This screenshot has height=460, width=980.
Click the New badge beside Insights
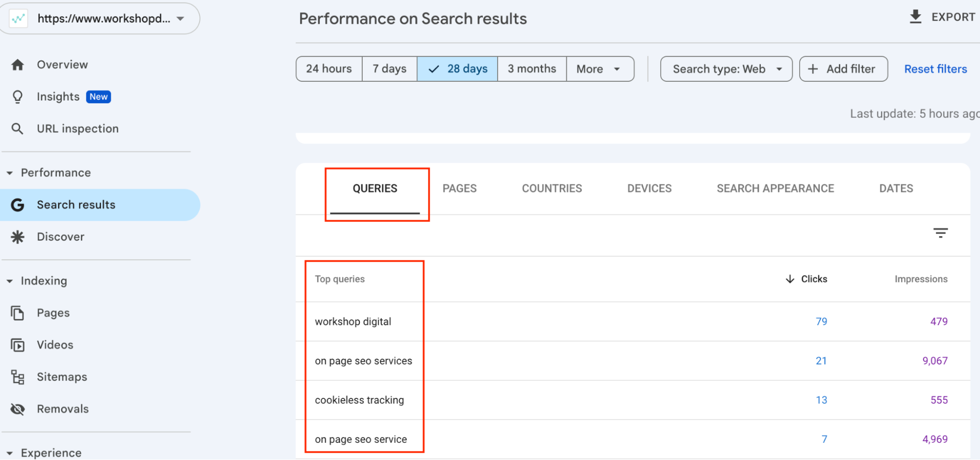[99, 97]
